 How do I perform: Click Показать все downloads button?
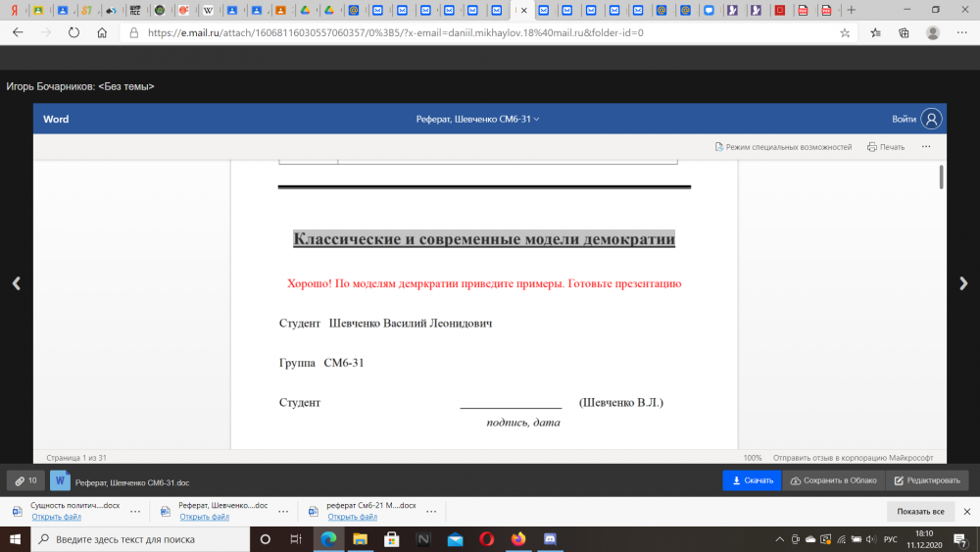coord(920,512)
